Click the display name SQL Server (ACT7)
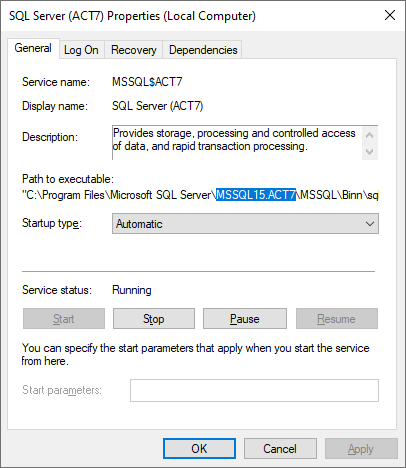The width and height of the screenshot is (406, 468). [157, 106]
